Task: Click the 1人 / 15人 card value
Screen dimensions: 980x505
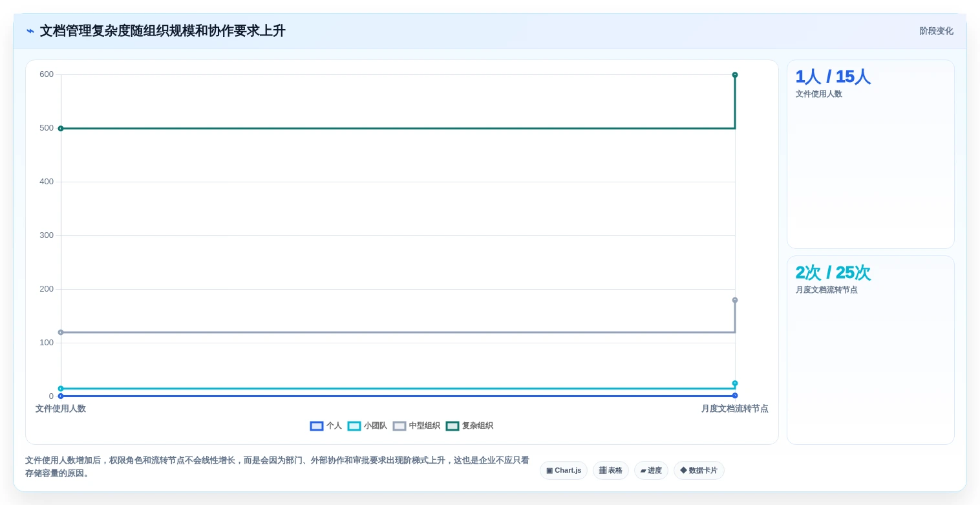Action: click(833, 77)
